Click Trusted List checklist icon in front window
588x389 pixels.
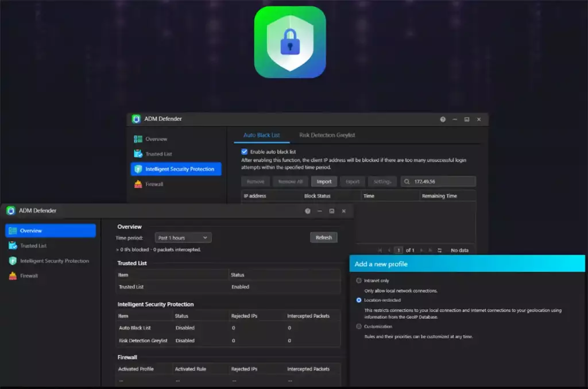(x=13, y=246)
